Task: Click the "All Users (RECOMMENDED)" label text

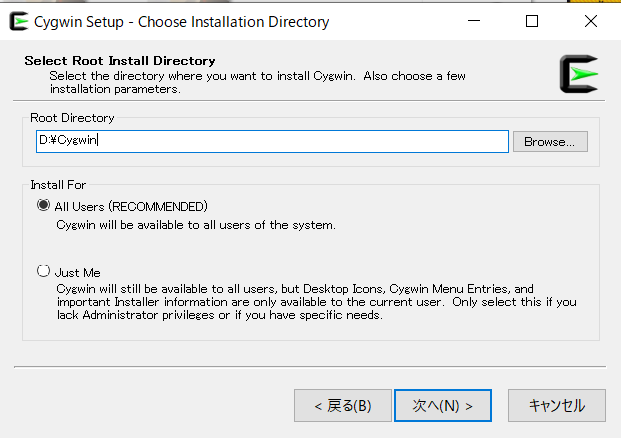Action: click(131, 206)
